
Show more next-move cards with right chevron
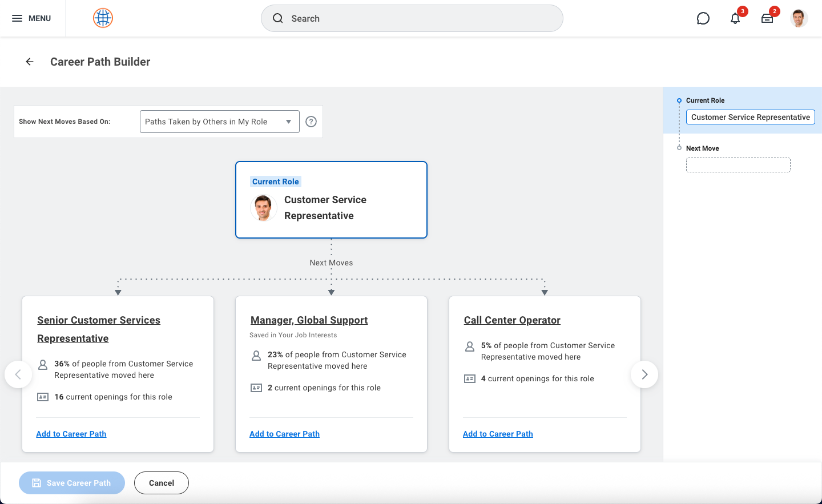644,374
